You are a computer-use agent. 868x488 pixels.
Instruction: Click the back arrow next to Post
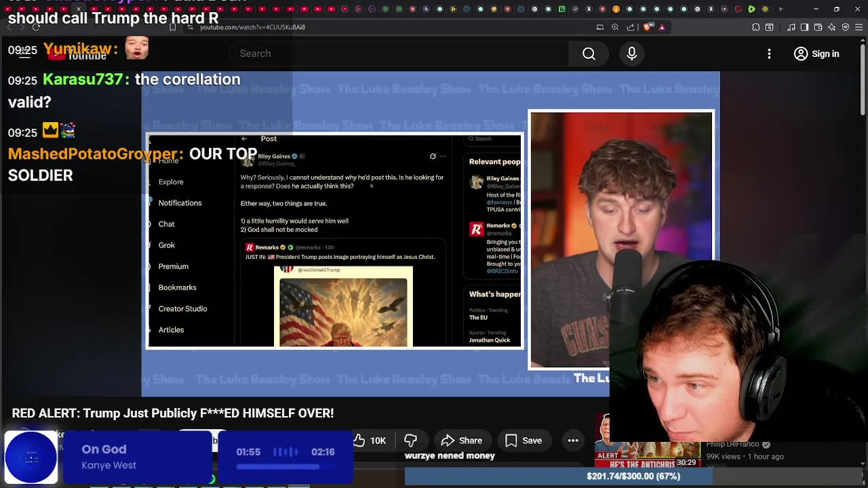pyautogui.click(x=244, y=139)
